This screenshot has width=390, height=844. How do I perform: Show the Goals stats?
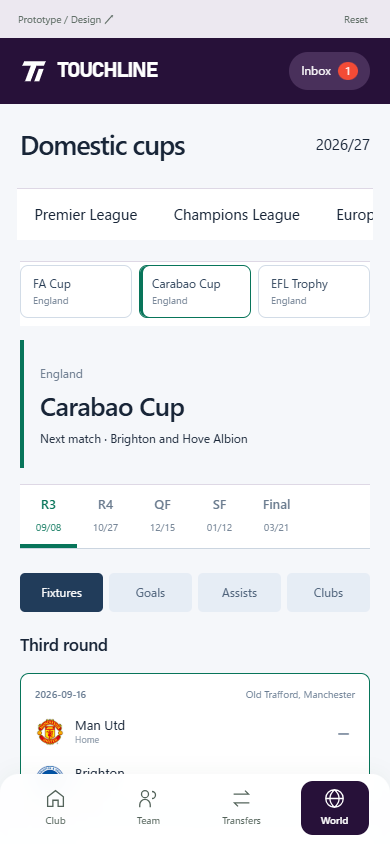point(150,593)
